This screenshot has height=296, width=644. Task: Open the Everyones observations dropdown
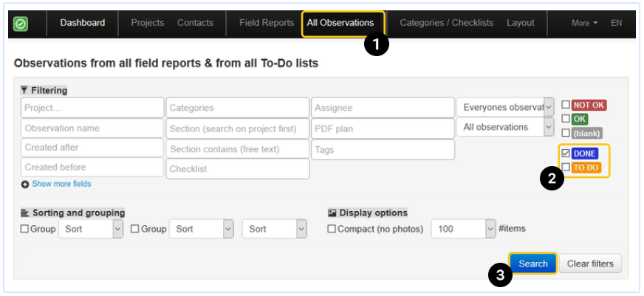tap(505, 107)
